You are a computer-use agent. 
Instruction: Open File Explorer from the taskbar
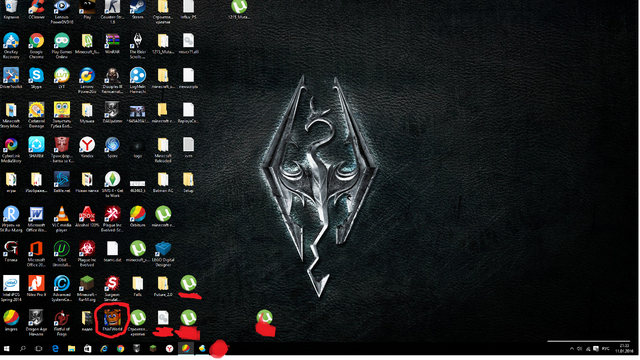71,349
